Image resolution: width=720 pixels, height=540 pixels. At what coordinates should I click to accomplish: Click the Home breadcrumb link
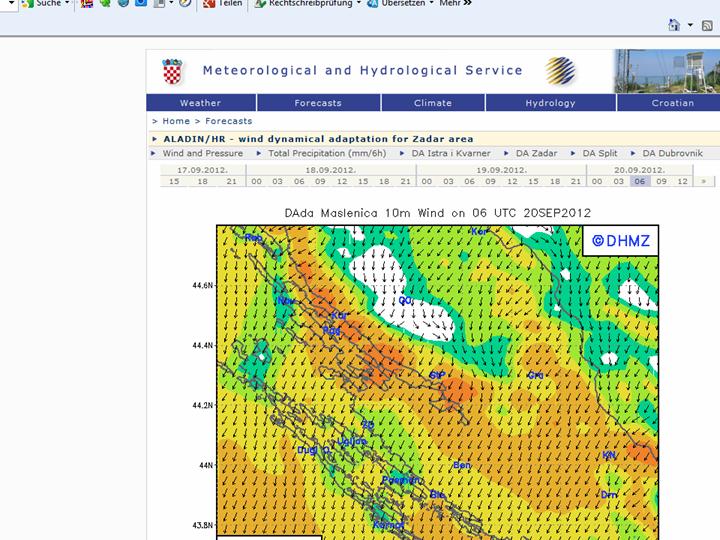(x=176, y=121)
